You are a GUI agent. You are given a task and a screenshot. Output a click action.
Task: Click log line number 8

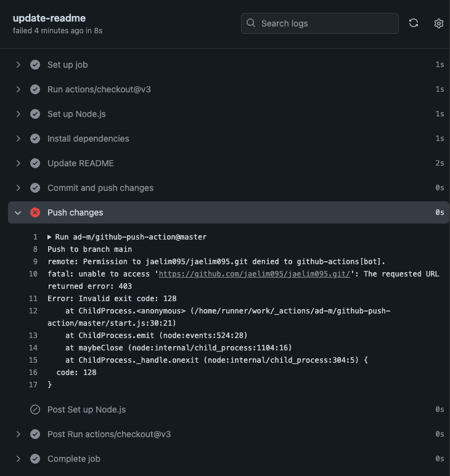tap(35, 249)
